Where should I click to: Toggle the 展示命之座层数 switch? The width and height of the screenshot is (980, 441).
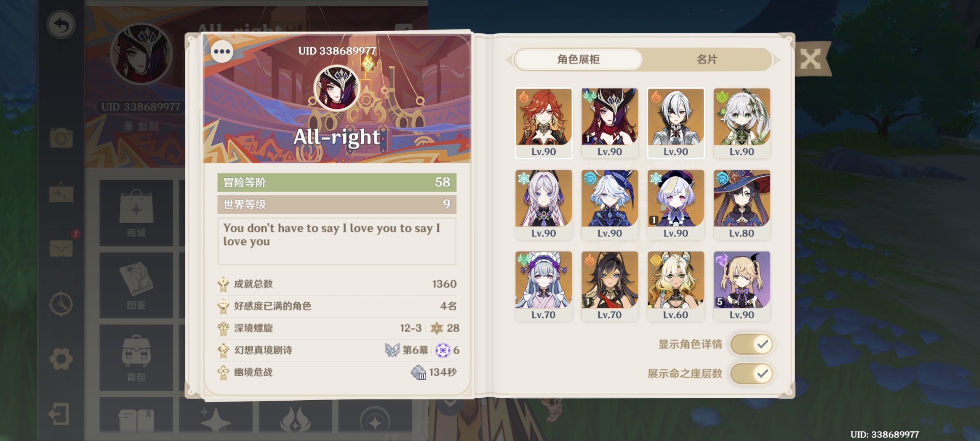pos(751,374)
